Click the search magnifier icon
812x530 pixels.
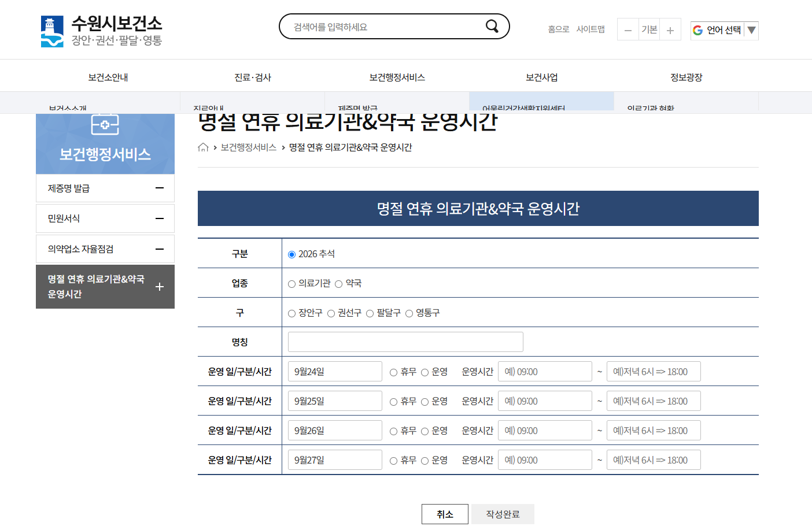click(492, 26)
